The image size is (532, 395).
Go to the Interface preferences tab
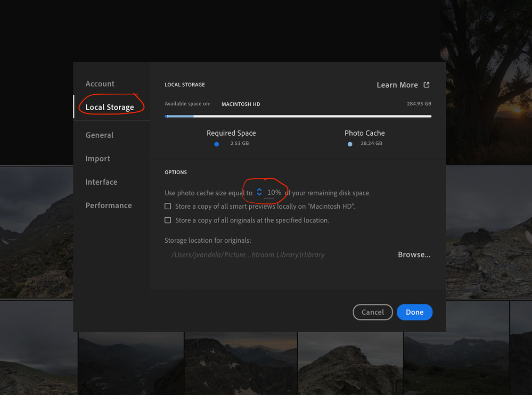pos(101,182)
